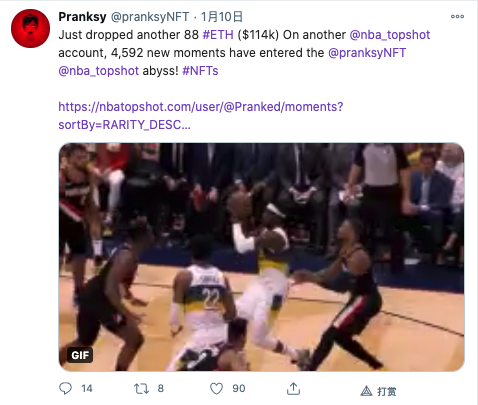
Task: Open the #ETH hashtag
Action: point(218,35)
